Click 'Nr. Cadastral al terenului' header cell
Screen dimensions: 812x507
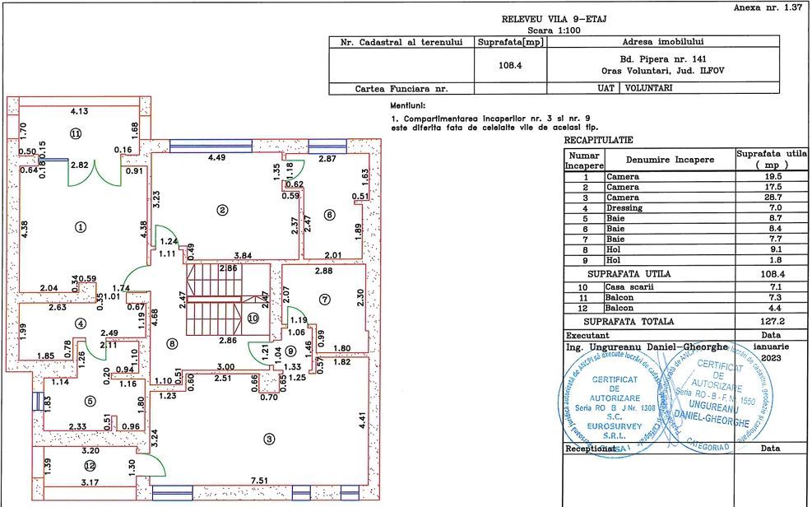[x=401, y=43]
